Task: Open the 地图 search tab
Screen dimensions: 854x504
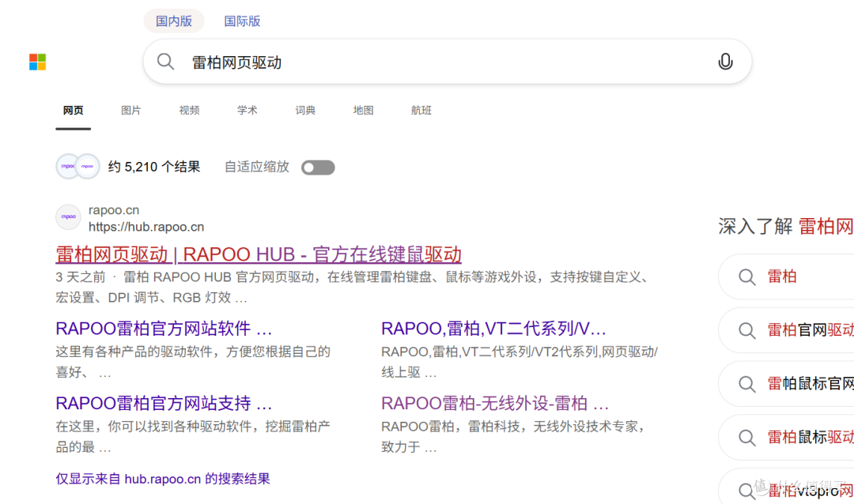Action: point(363,111)
